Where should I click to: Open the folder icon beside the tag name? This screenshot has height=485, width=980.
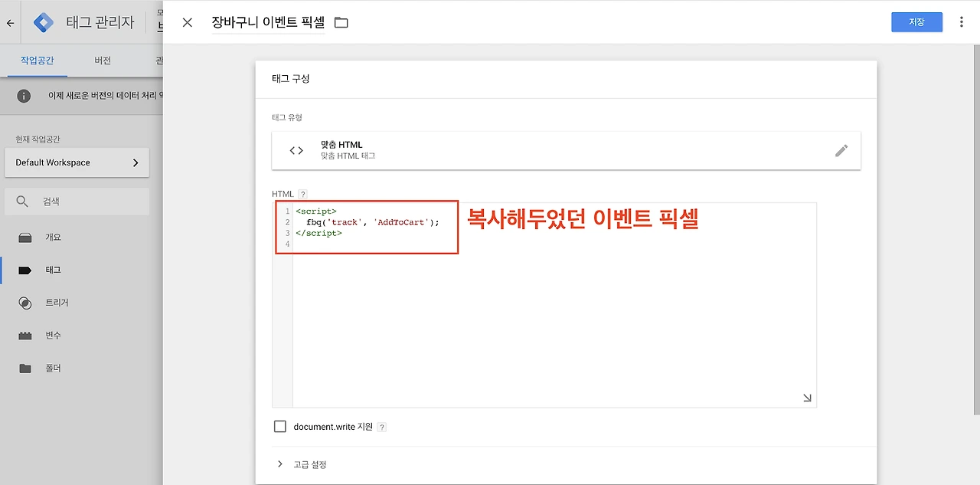click(x=341, y=23)
